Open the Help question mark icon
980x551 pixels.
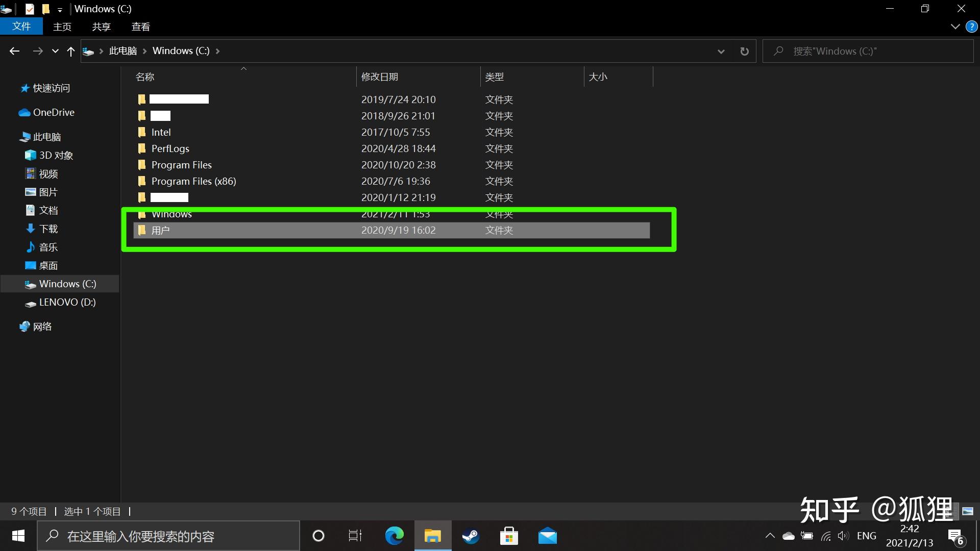tap(971, 27)
